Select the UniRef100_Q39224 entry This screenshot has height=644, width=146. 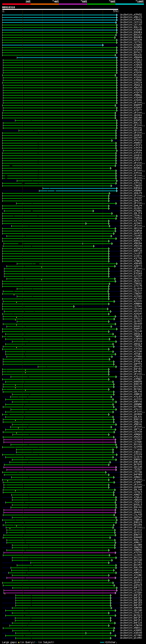(x=131, y=83)
